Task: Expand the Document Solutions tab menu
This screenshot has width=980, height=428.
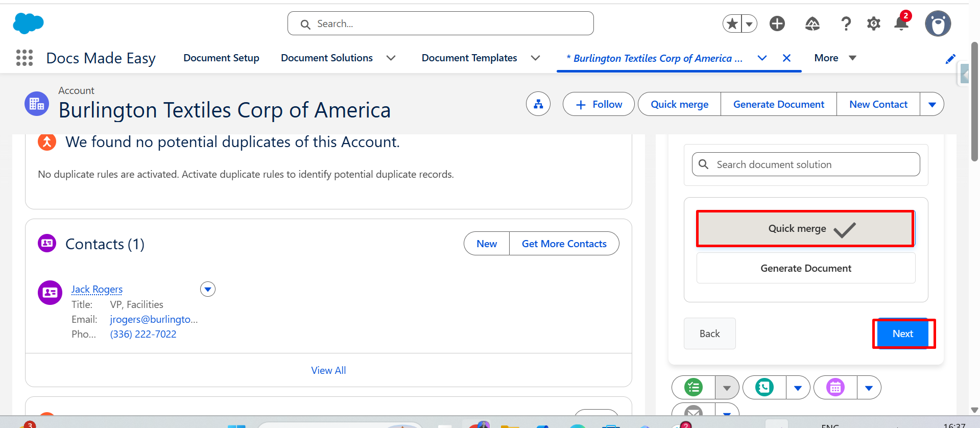Action: 391,58
